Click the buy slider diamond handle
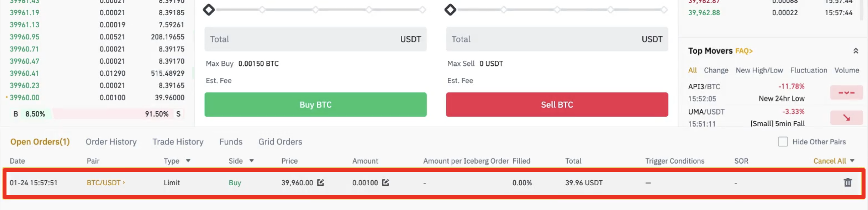 [x=209, y=10]
